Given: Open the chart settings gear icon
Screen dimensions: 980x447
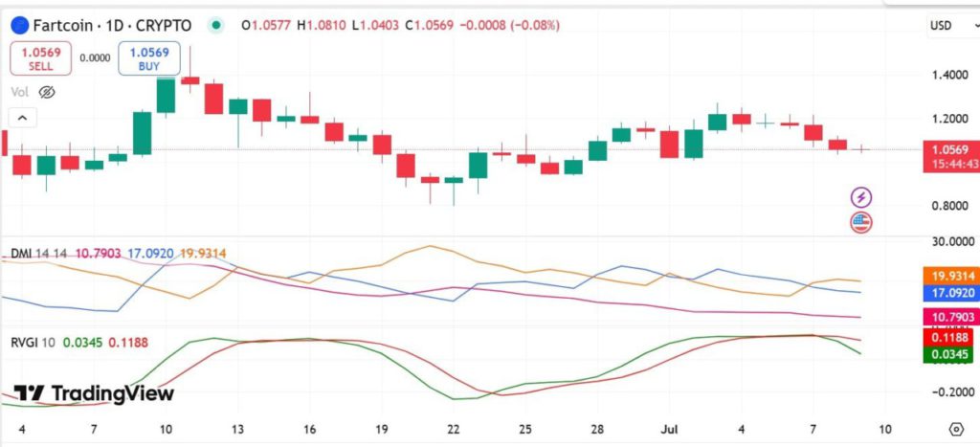Looking at the screenshot, I should click(x=956, y=429).
